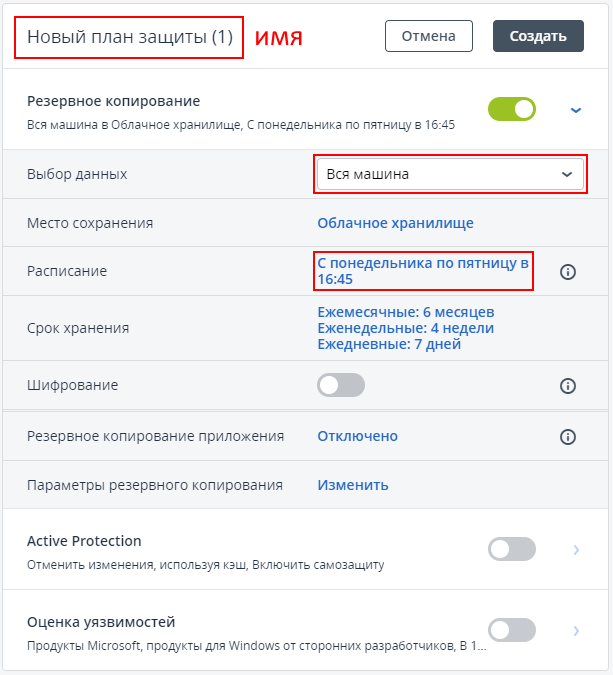The width and height of the screenshot is (613, 675).
Task: Expand the Оценка уязвимостей section chevron
Action: [x=576, y=630]
